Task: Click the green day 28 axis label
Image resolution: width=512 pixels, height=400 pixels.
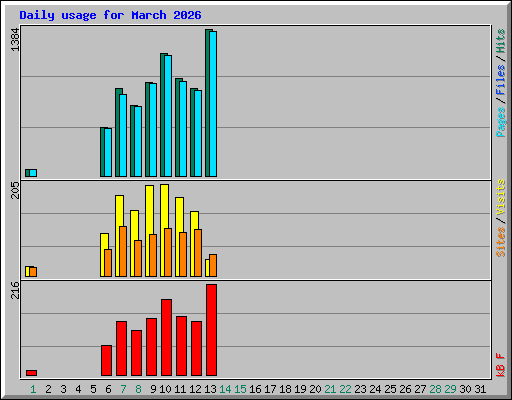Action: click(x=435, y=389)
